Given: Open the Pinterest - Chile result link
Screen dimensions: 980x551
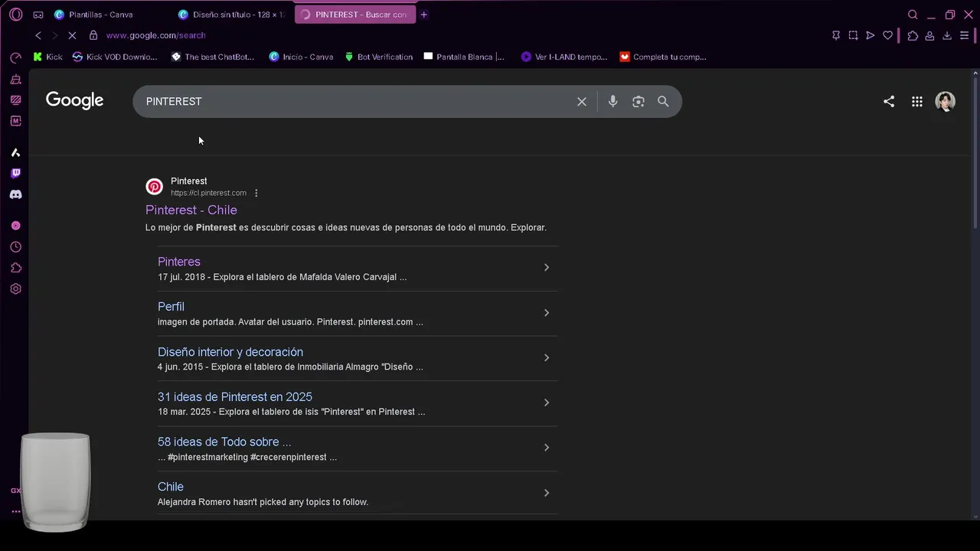Looking at the screenshot, I should tap(191, 210).
